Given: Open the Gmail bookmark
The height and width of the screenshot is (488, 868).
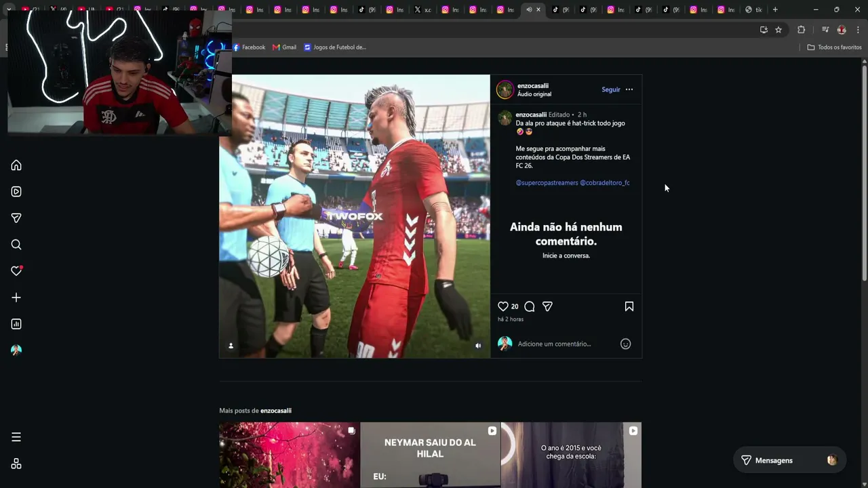Looking at the screenshot, I should point(284,47).
